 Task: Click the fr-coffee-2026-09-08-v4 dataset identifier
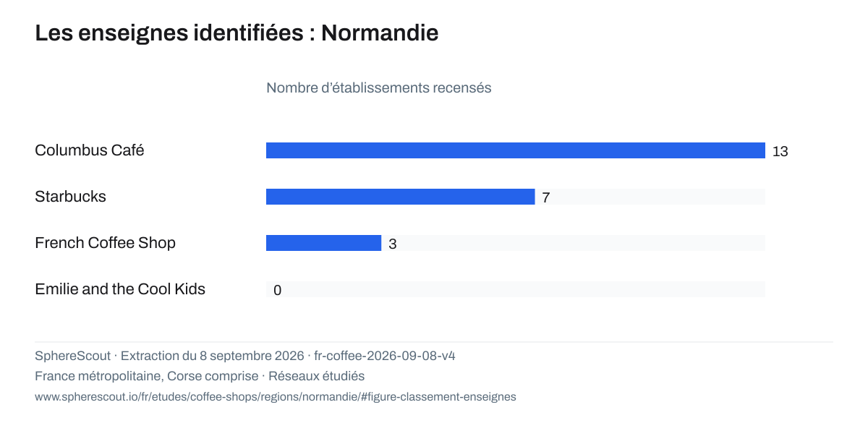click(385, 356)
